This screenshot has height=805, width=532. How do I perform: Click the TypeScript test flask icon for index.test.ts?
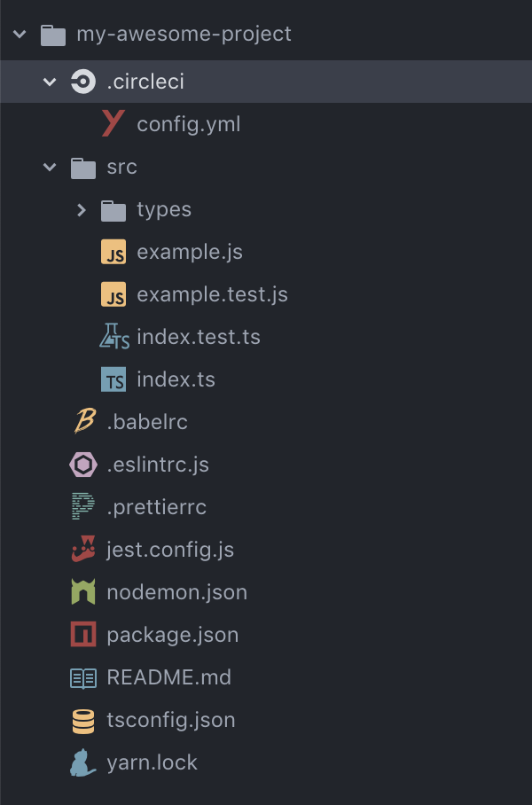coord(115,337)
